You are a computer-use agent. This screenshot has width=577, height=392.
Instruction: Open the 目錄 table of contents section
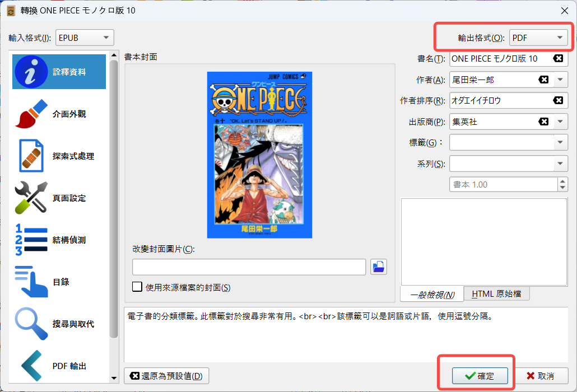tap(59, 282)
